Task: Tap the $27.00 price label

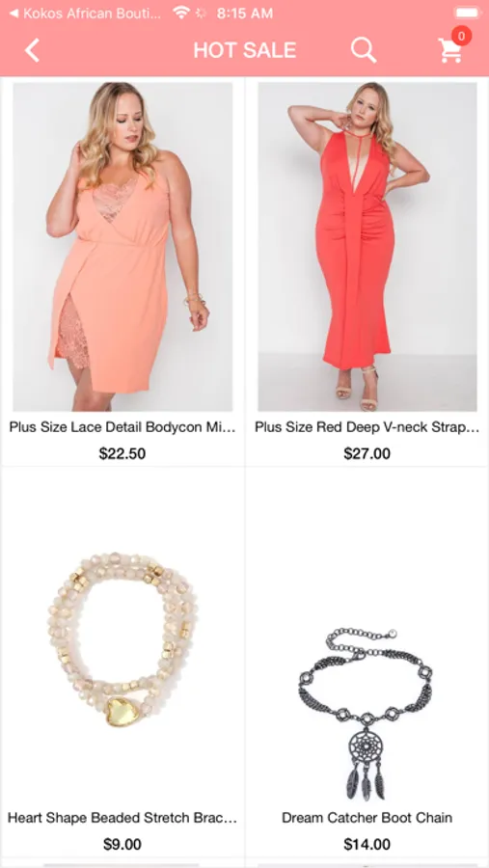Action: point(367,454)
